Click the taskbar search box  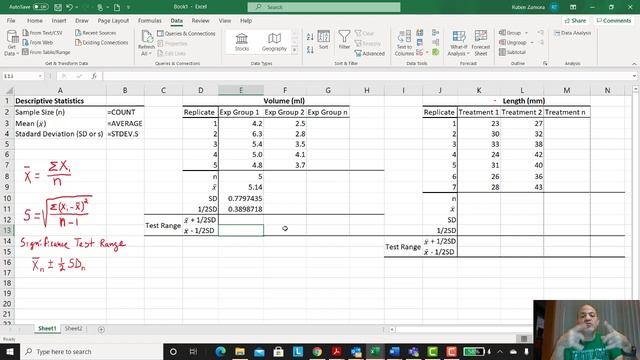[91, 351]
